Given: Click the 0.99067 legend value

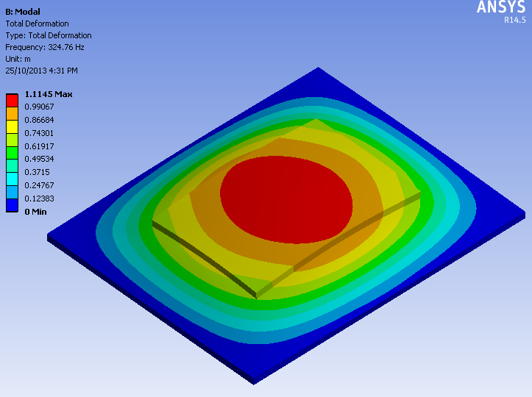Looking at the screenshot, I should [40, 107].
